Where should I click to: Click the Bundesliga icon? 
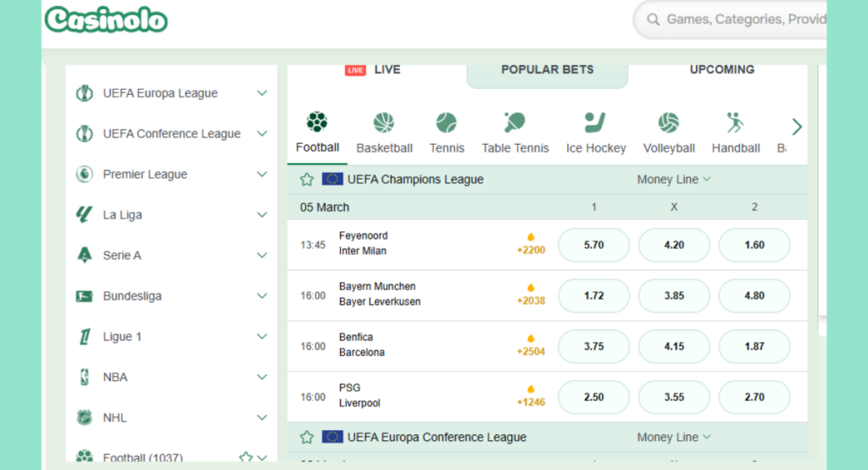pos(84,296)
